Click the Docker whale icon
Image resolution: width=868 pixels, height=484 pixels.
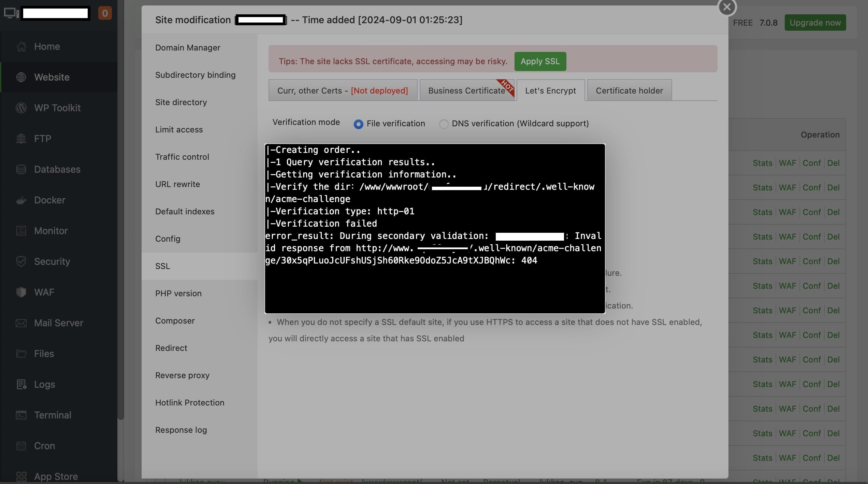(x=21, y=200)
